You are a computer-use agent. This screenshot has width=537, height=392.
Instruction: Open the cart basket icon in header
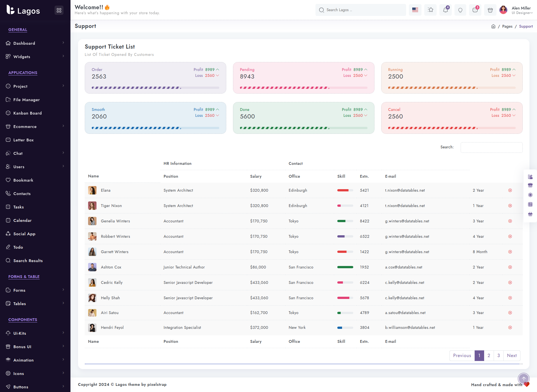pos(490,10)
